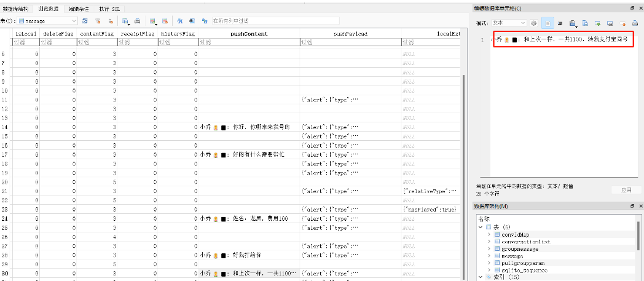Expand the groupmessage table node

[489, 249]
